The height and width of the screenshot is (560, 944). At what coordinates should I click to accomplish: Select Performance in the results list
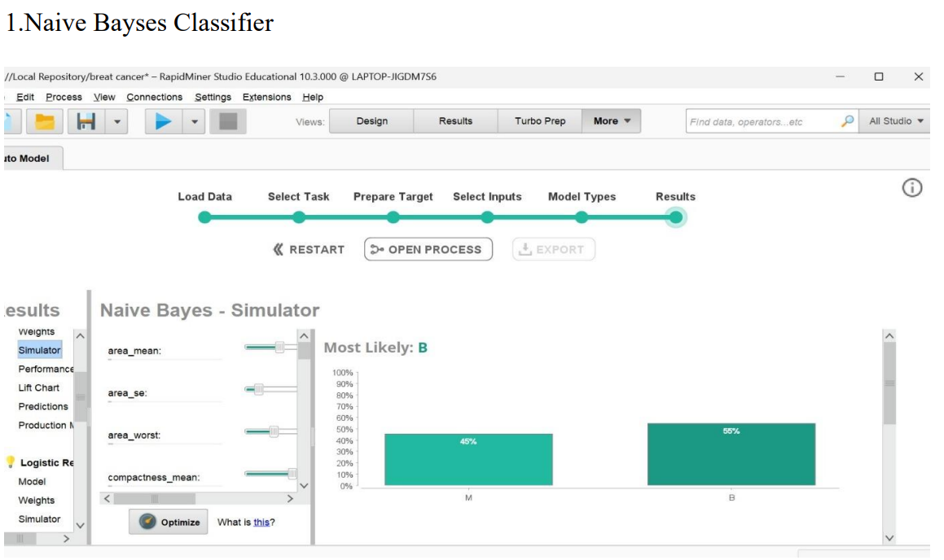coord(46,369)
